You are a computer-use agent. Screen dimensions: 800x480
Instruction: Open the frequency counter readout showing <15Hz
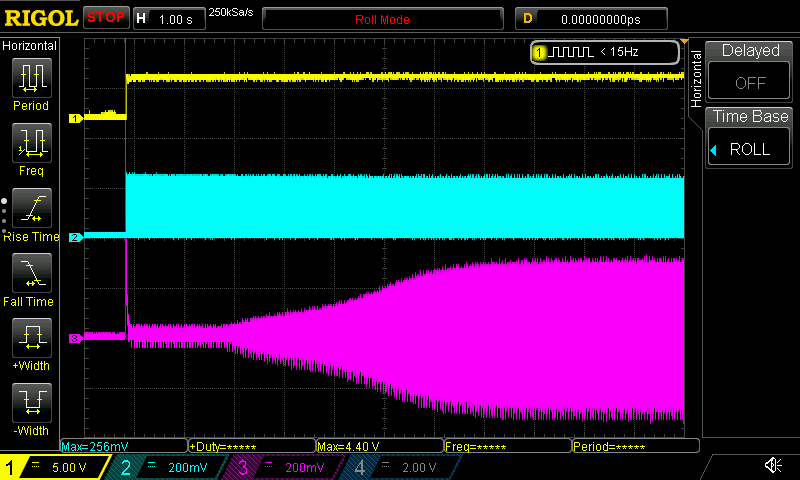point(604,52)
